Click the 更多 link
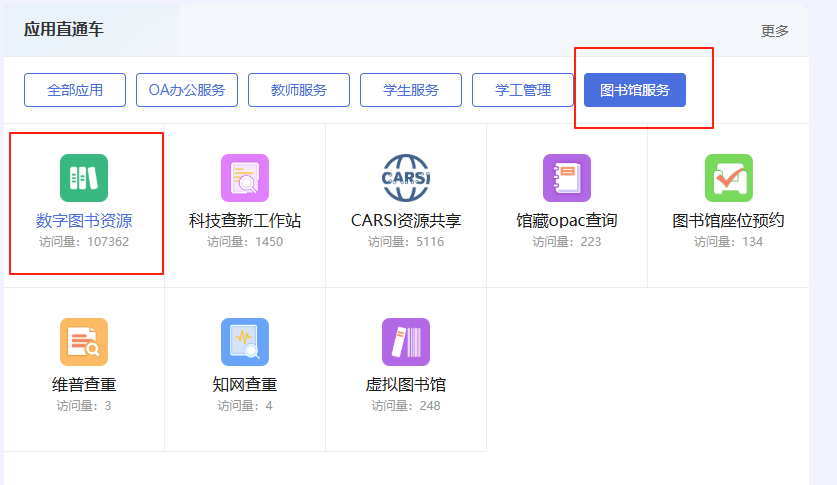 [775, 31]
